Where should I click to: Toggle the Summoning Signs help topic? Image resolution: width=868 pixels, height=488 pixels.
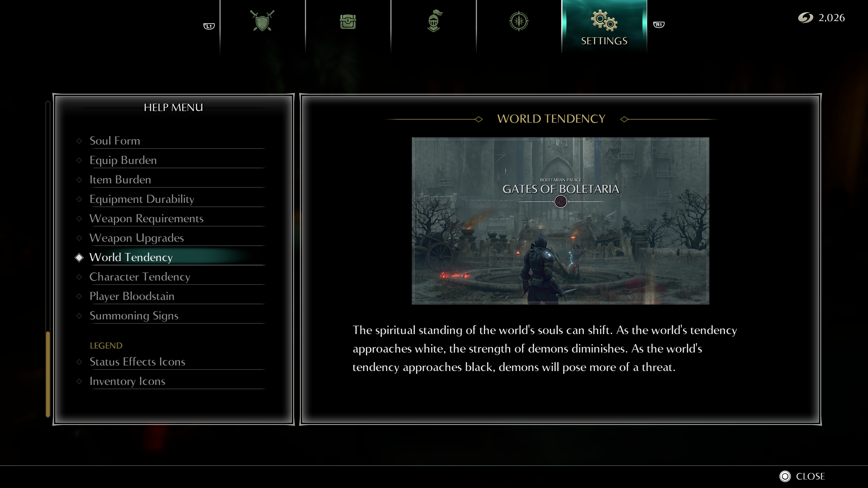[x=134, y=315]
